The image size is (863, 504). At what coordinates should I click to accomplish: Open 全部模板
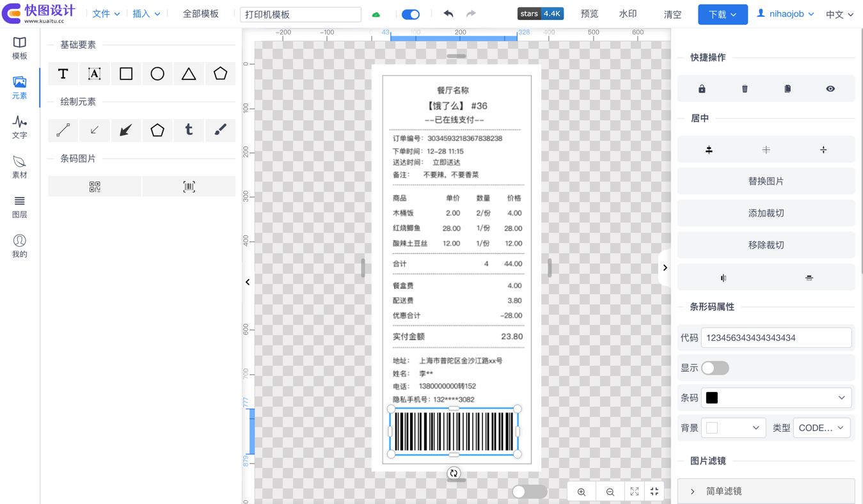point(200,13)
